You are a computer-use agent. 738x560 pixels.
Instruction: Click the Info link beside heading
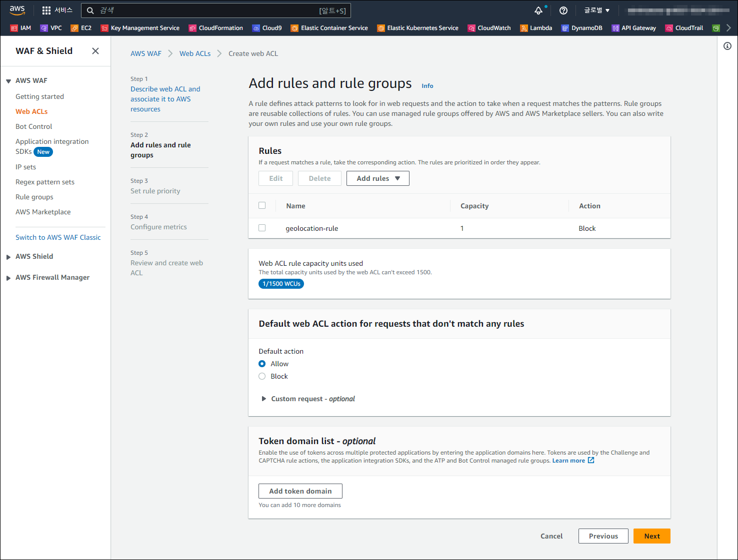pyautogui.click(x=427, y=86)
